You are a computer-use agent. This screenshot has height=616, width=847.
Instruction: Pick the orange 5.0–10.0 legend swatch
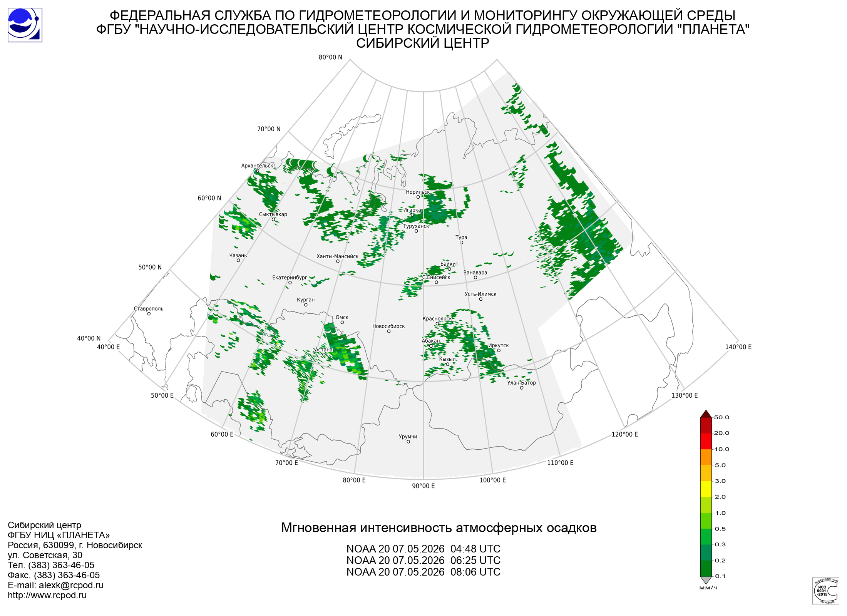706,457
